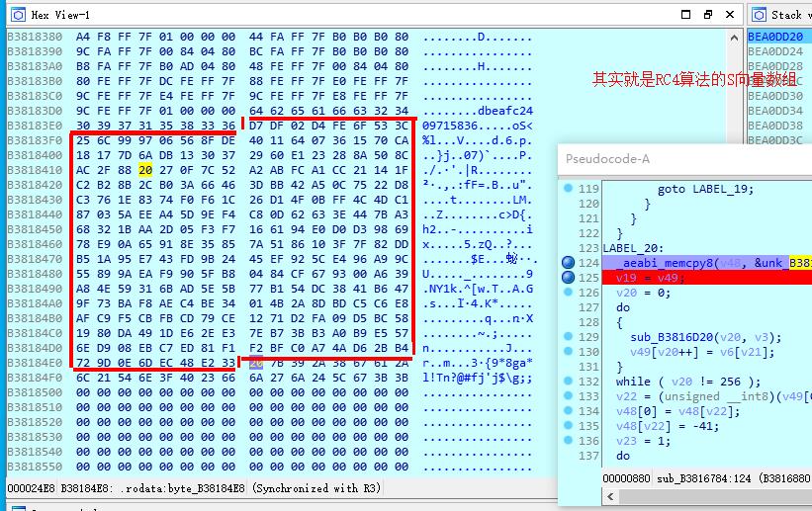812x511 pixels.
Task: Click offset 000024E8 in hex status bar
Action: [31, 488]
